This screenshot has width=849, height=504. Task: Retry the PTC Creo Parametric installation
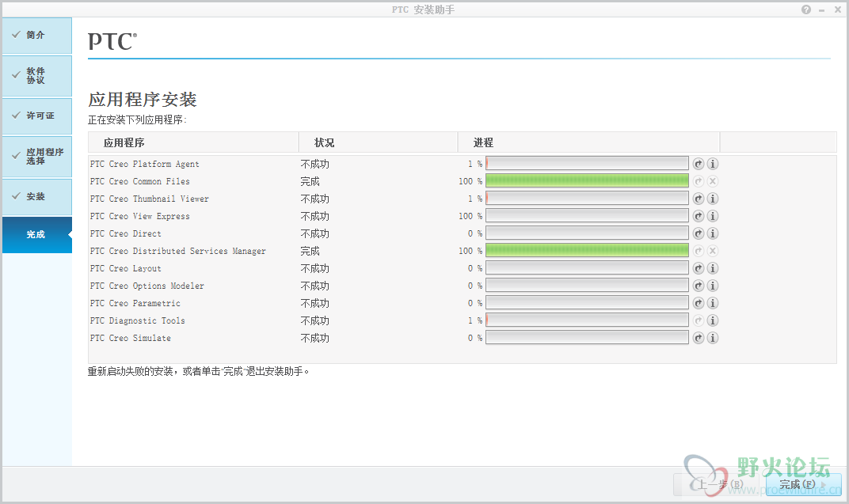coord(699,303)
